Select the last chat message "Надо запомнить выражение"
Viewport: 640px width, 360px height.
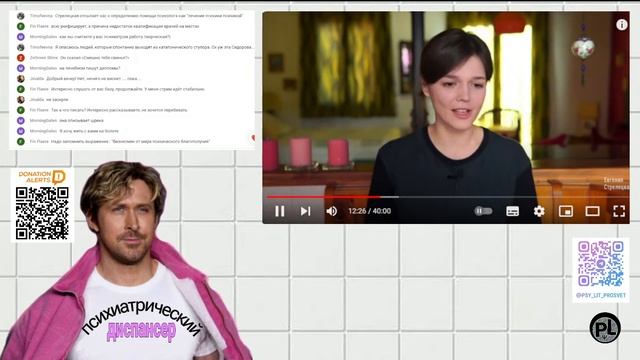coord(130,142)
